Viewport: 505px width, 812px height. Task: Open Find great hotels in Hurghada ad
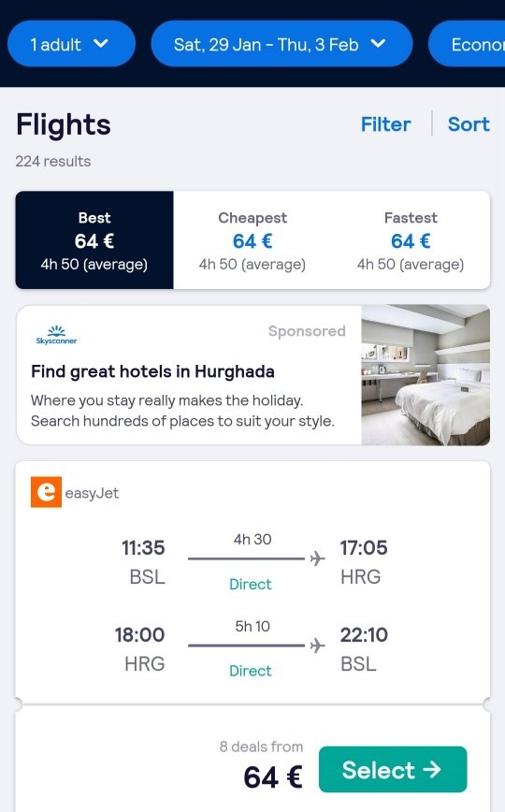[152, 371]
